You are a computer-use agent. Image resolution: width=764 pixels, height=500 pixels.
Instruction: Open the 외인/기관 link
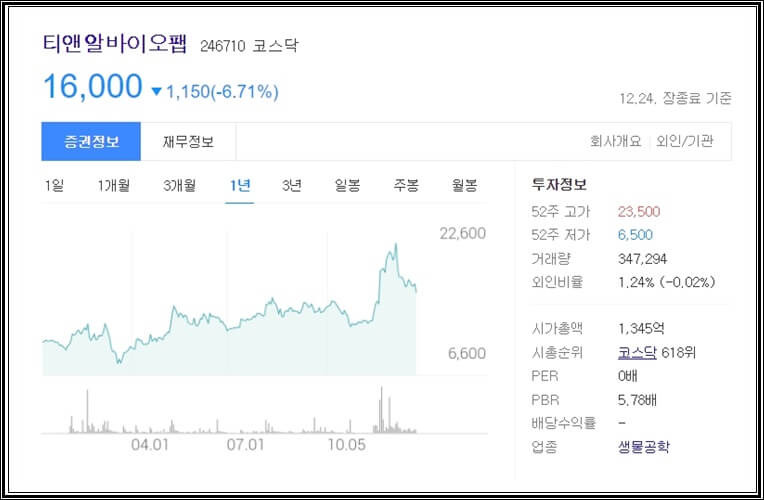685,141
